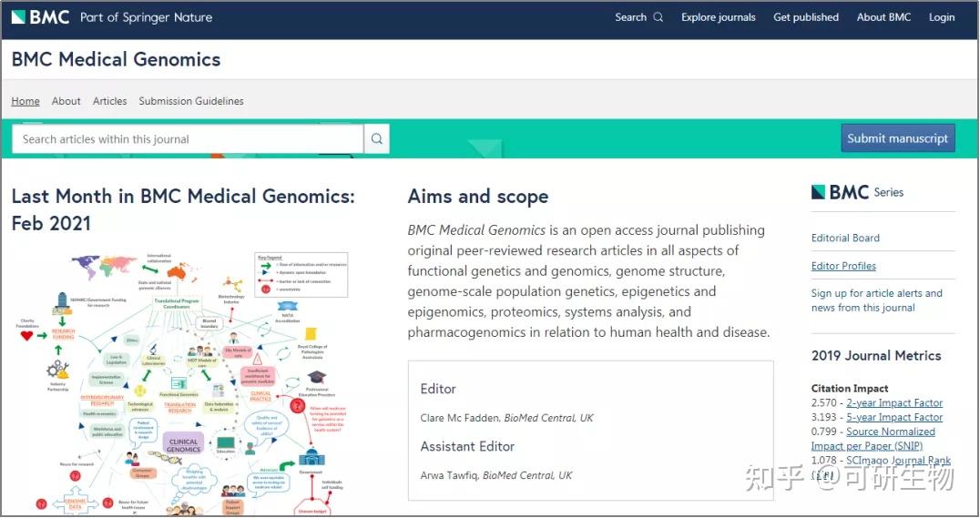Open Explore journals menu
Image resolution: width=980 pixels, height=518 pixels.
click(718, 17)
